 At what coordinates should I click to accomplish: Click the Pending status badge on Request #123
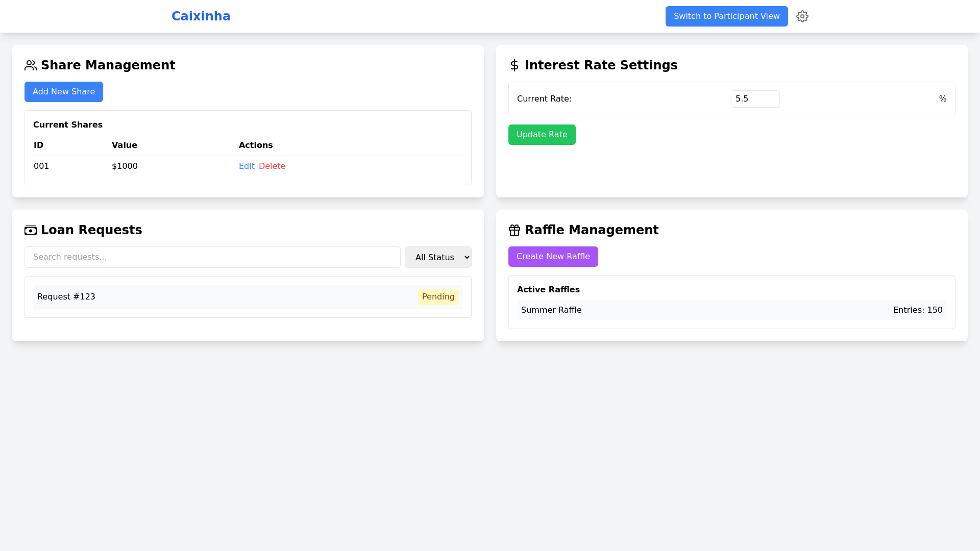(x=438, y=296)
